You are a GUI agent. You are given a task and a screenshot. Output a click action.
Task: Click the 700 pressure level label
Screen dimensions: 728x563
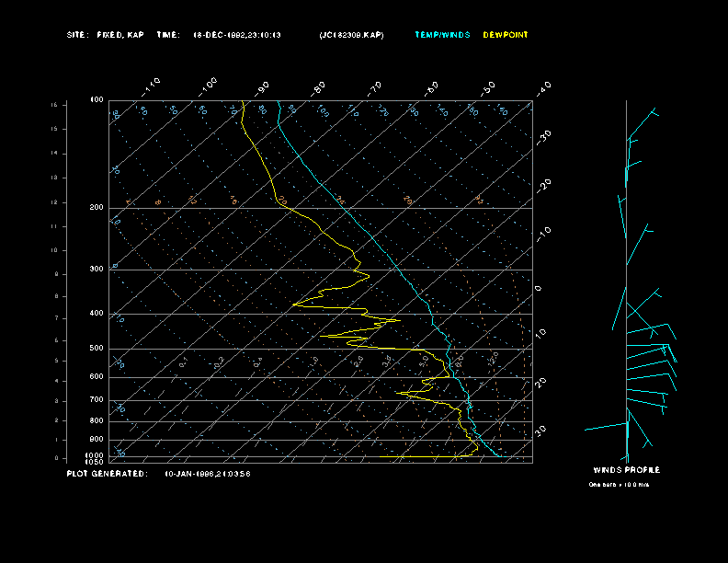pyautogui.click(x=97, y=400)
